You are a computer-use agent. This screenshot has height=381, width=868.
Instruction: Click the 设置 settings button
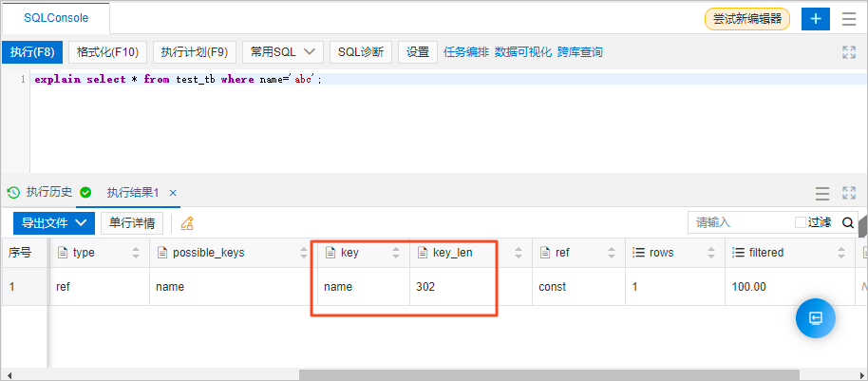point(418,52)
